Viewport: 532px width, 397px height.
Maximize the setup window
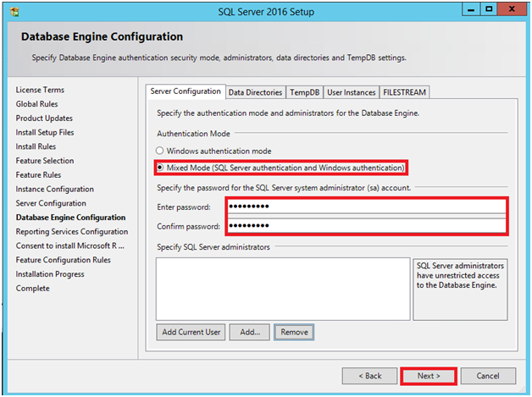(486, 8)
